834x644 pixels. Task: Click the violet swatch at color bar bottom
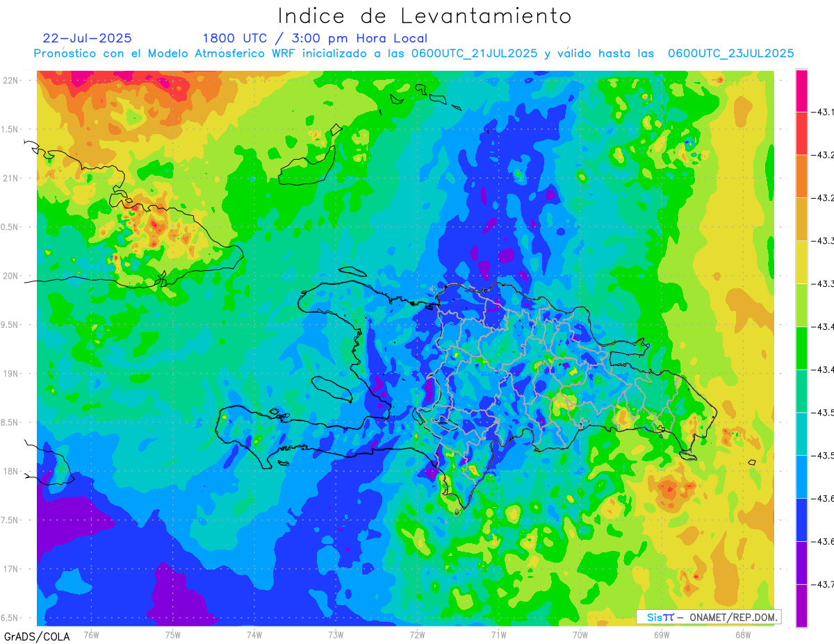click(801, 606)
